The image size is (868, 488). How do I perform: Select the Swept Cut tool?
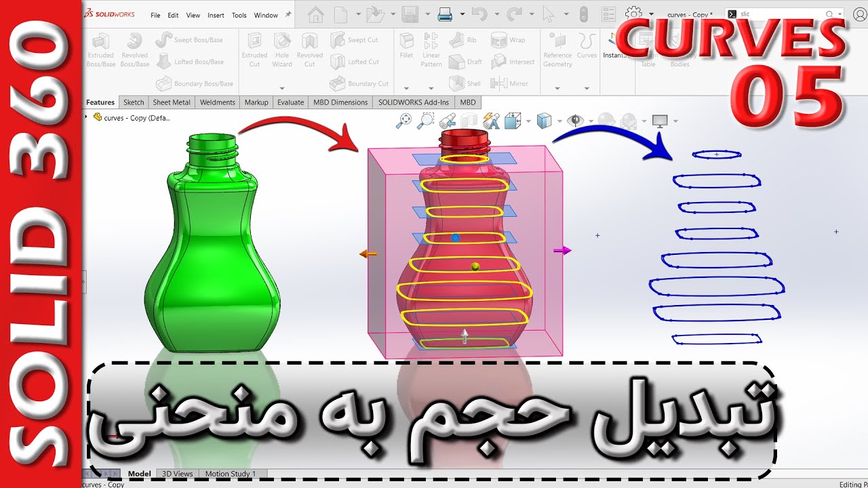[x=354, y=40]
